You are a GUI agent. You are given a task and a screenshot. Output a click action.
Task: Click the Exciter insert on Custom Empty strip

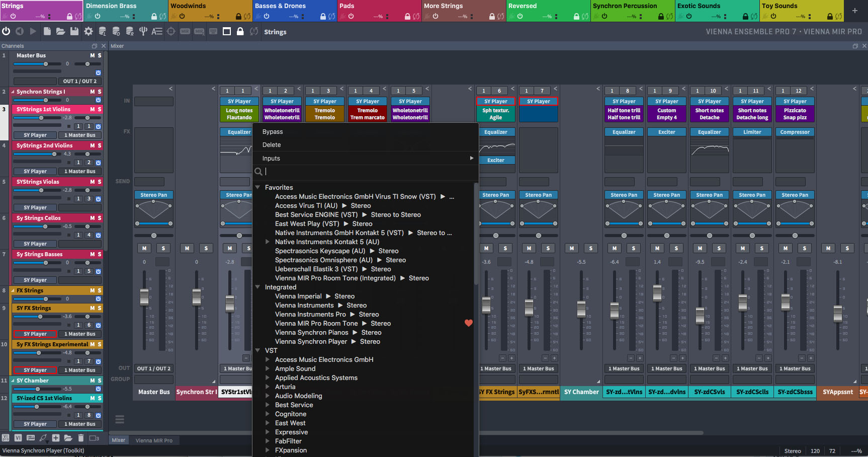[x=667, y=132]
